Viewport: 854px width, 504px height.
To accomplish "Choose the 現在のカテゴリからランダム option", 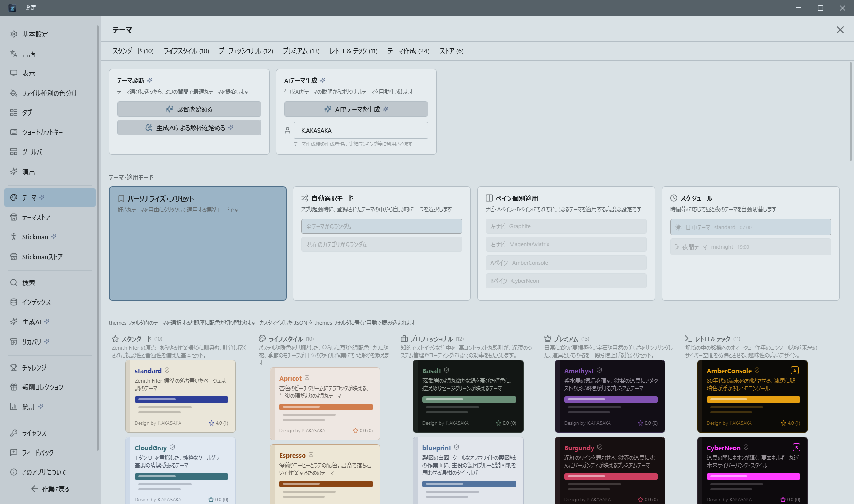I will tap(382, 244).
